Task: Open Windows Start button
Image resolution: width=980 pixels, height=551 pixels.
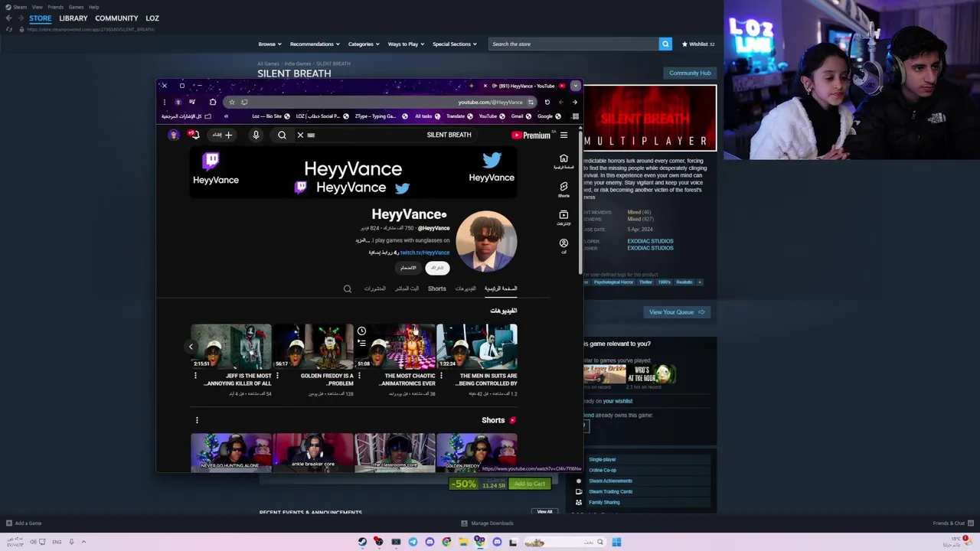Action: (616, 542)
